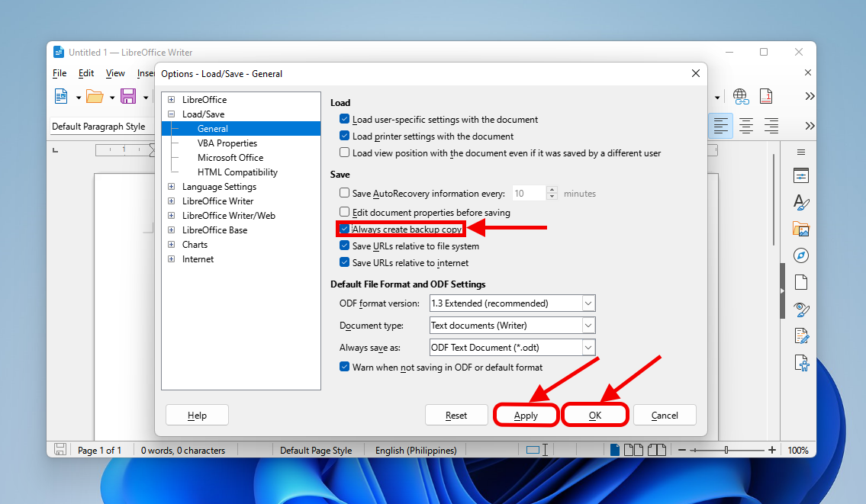Click the Reset button
Image resolution: width=866 pixels, height=504 pixels.
pos(456,415)
